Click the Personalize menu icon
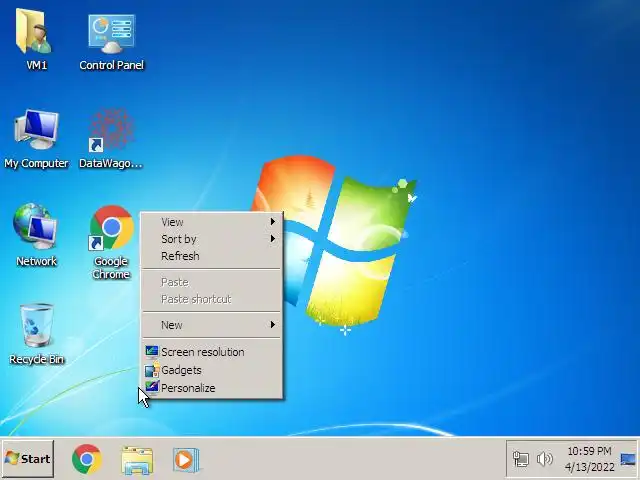 pos(152,387)
